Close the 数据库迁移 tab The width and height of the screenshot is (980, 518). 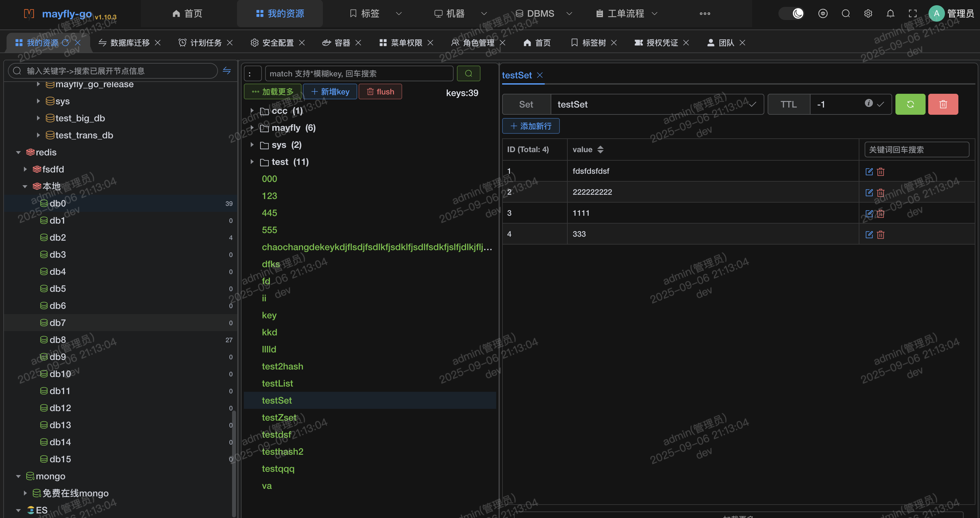[x=158, y=43]
